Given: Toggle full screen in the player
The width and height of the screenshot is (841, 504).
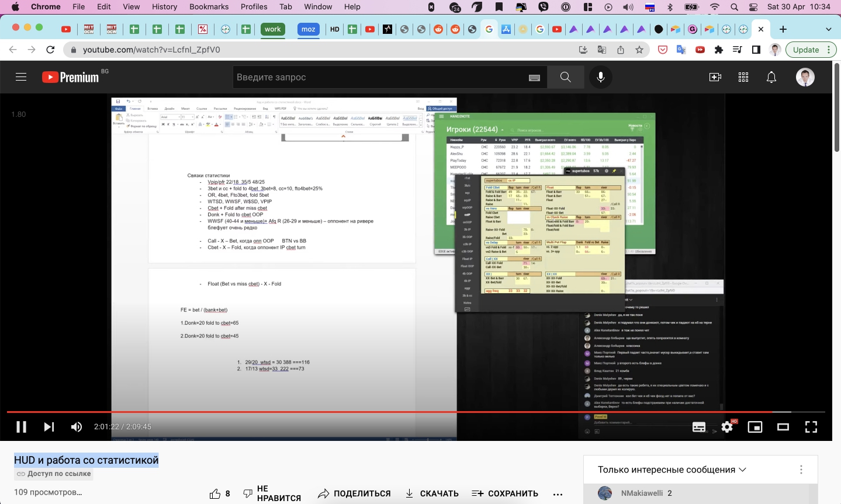Looking at the screenshot, I should [811, 427].
